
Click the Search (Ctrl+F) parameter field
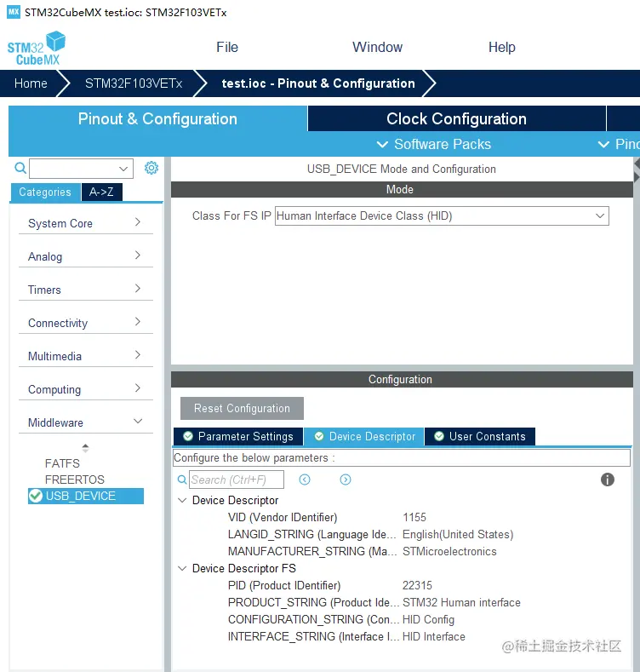pyautogui.click(x=237, y=480)
